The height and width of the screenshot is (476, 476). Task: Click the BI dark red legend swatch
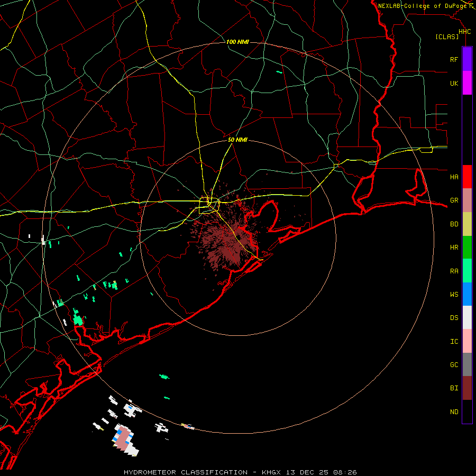point(467,388)
